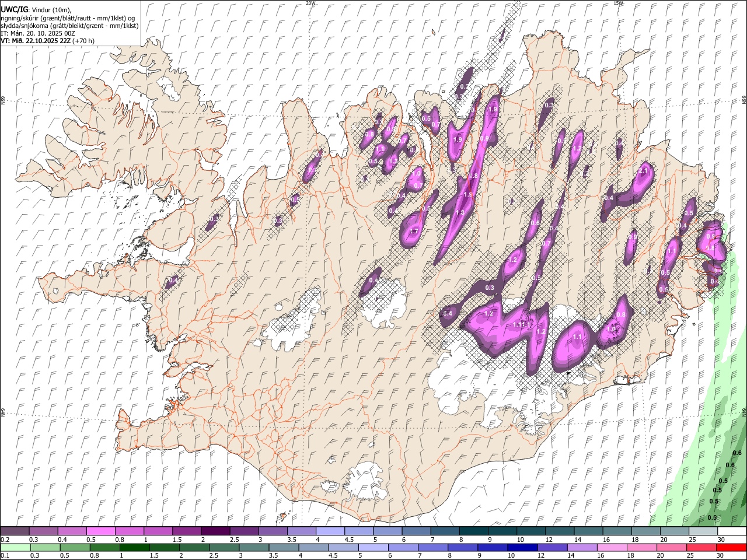Image resolution: width=747 pixels, height=560 pixels.
Task: Click the royal blue 8 rain legend swatch
Action: pos(463,548)
